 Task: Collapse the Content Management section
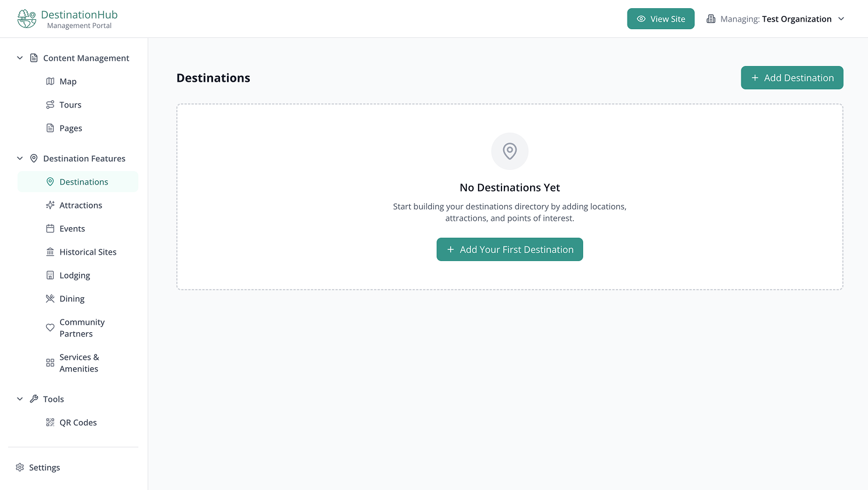[x=20, y=58]
